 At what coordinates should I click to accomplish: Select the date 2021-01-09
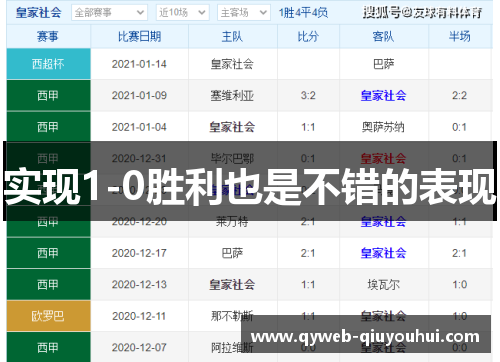[139, 95]
